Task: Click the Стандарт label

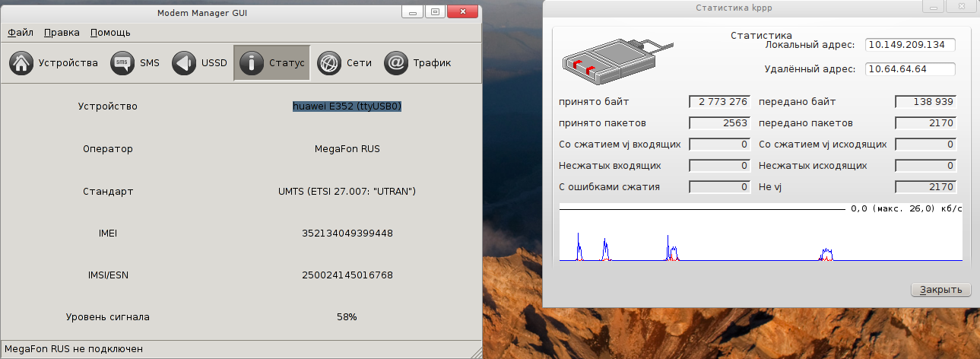Action: tap(108, 191)
